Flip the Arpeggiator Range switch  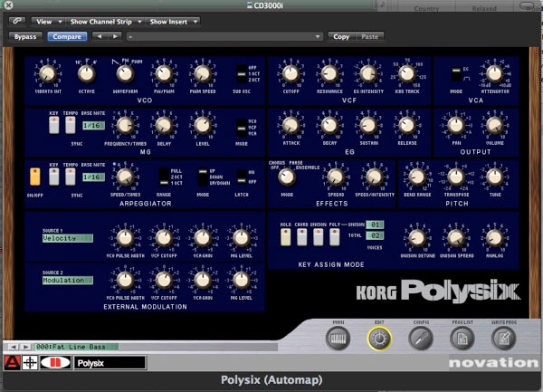pos(164,177)
